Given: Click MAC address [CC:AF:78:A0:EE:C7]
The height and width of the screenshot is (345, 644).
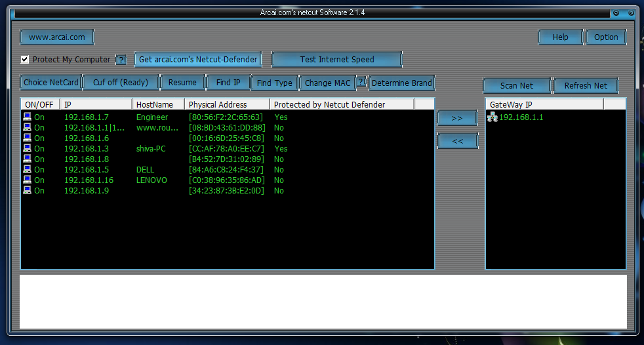Looking at the screenshot, I should coord(226,149).
